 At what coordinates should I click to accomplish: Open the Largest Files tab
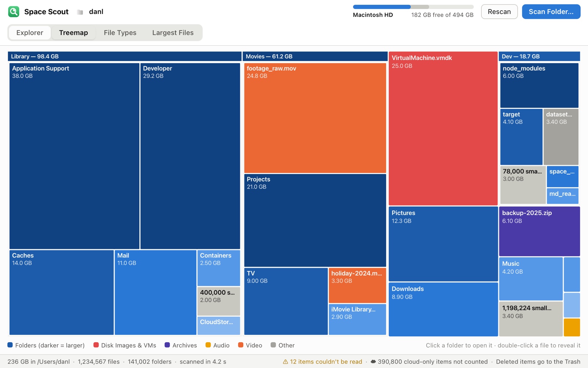pos(173,33)
